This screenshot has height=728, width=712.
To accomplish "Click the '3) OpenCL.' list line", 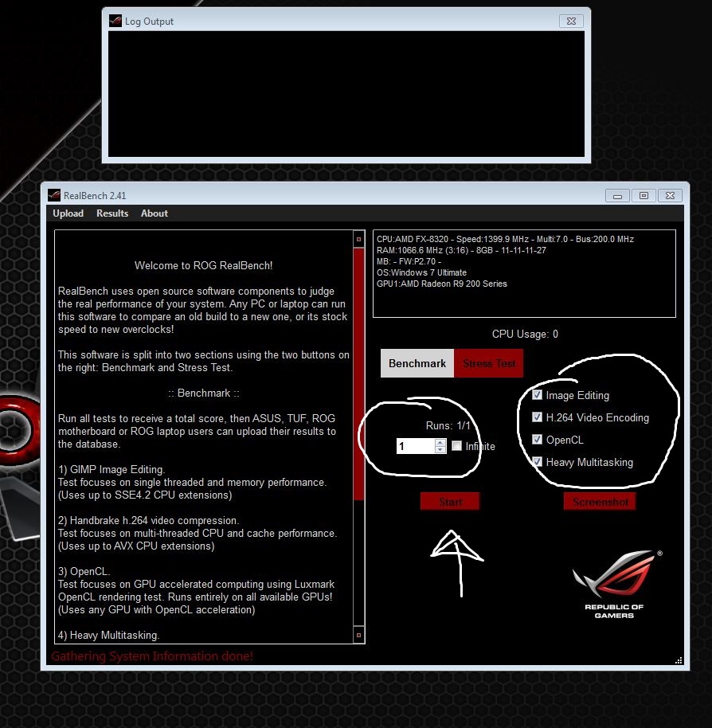I will click(84, 572).
